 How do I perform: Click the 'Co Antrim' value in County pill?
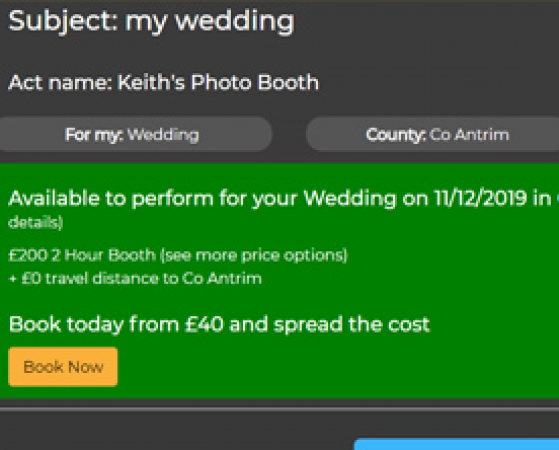coord(469,135)
